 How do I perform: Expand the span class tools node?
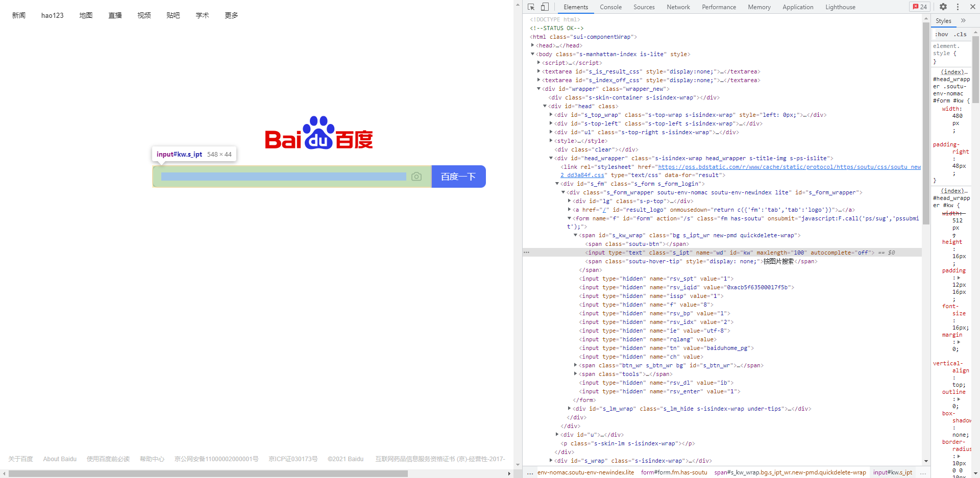(x=575, y=374)
